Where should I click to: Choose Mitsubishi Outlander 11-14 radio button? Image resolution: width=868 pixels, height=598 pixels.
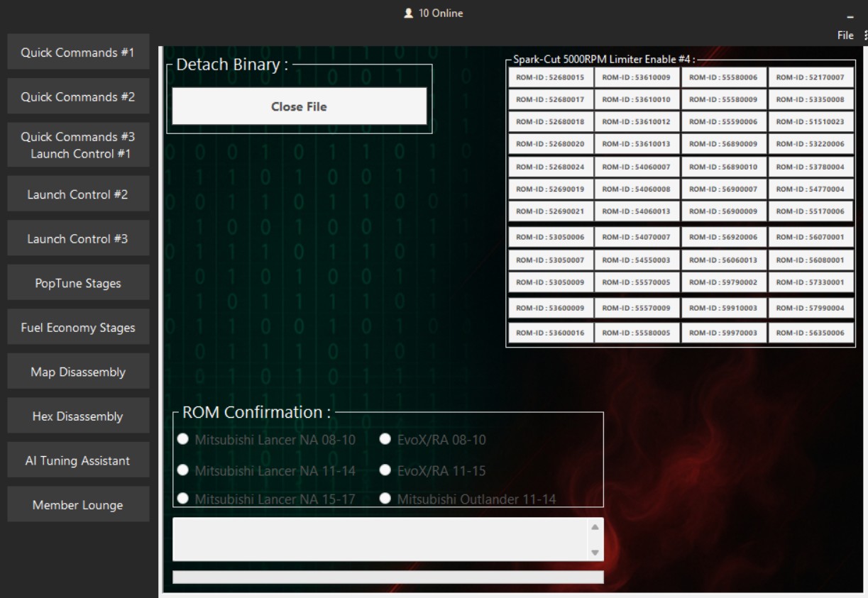click(385, 498)
